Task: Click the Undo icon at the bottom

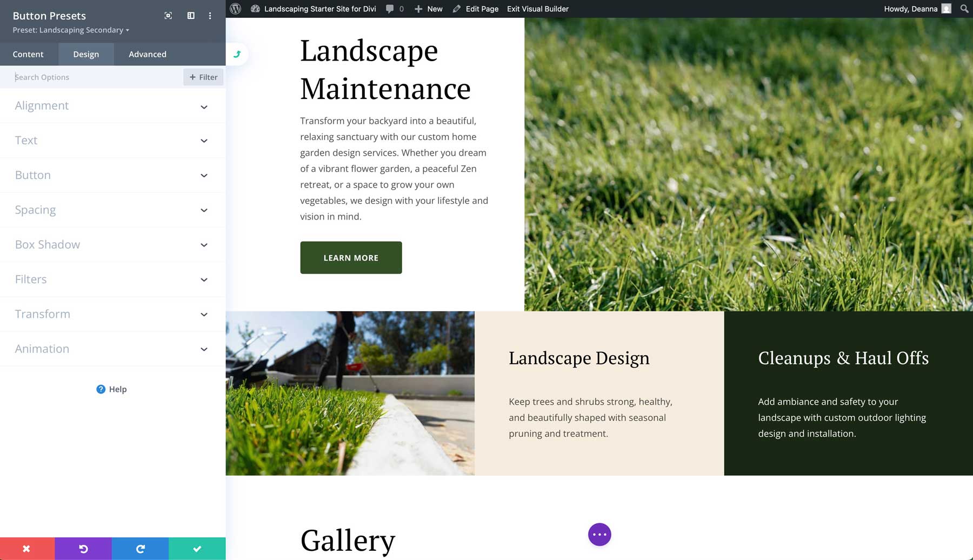Action: tap(83, 548)
